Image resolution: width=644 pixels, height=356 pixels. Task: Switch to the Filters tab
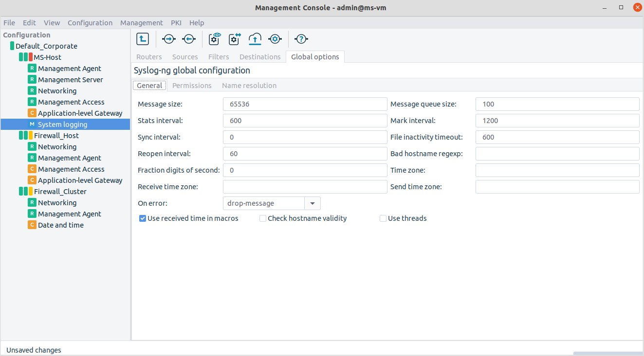point(219,57)
